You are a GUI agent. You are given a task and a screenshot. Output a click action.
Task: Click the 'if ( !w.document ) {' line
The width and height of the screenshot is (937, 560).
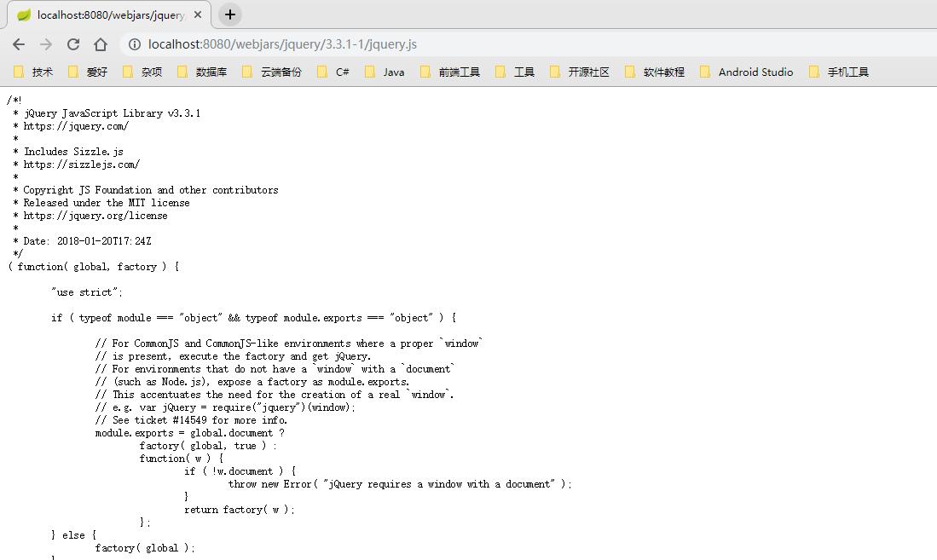(240, 471)
